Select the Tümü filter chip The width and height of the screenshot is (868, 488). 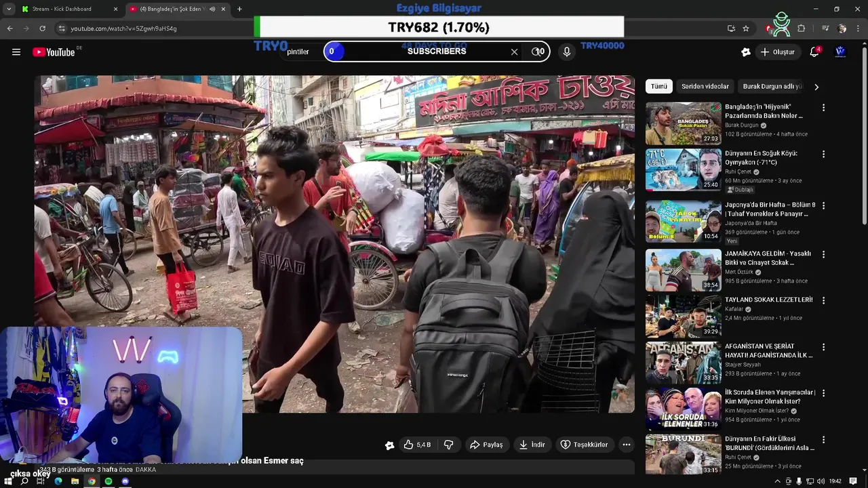[x=659, y=87]
